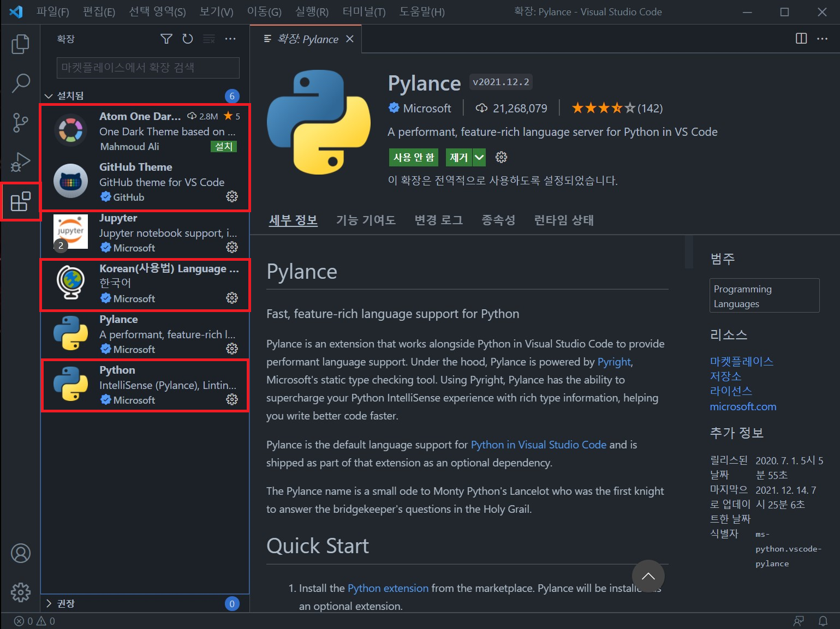Switch to the 기능 기여도 tab

(x=366, y=220)
